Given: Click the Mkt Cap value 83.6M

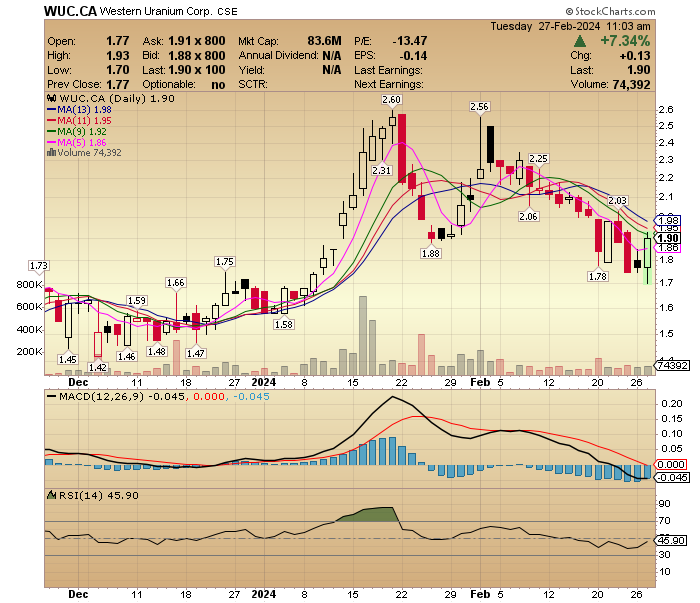Looking at the screenshot, I should pyautogui.click(x=325, y=41).
